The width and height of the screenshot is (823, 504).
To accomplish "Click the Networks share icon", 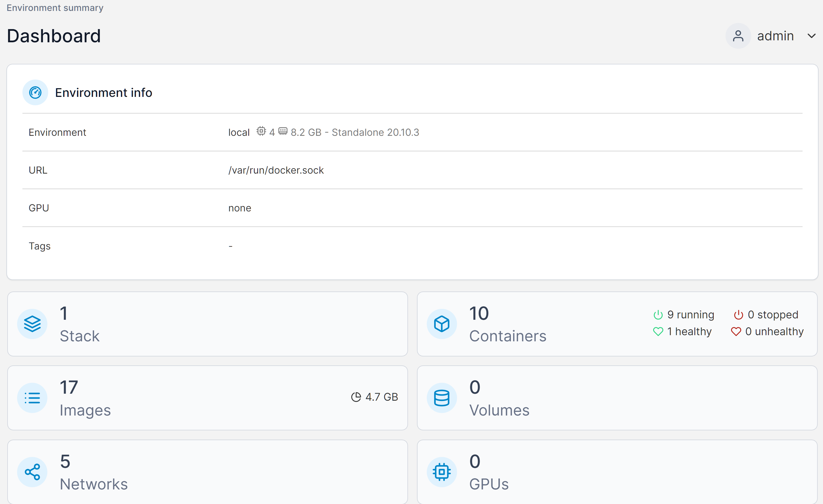I will pyautogui.click(x=32, y=472).
